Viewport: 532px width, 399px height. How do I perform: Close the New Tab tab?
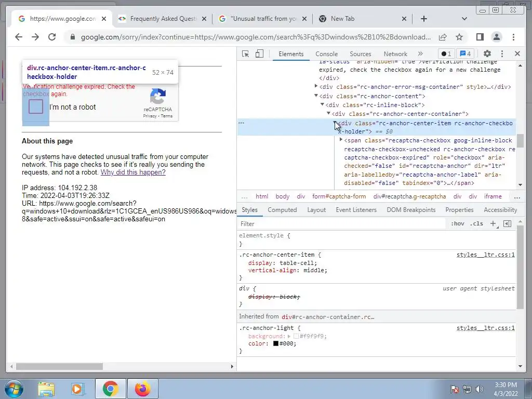[404, 19]
